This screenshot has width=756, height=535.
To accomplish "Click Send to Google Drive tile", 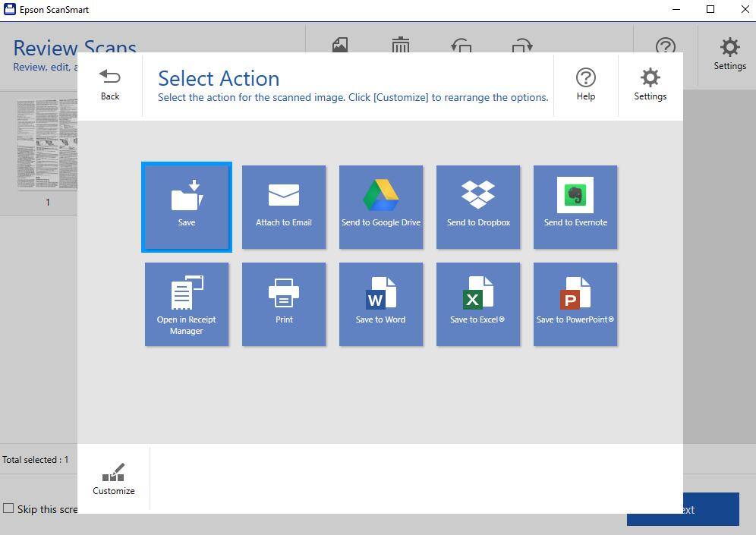I will 381,206.
